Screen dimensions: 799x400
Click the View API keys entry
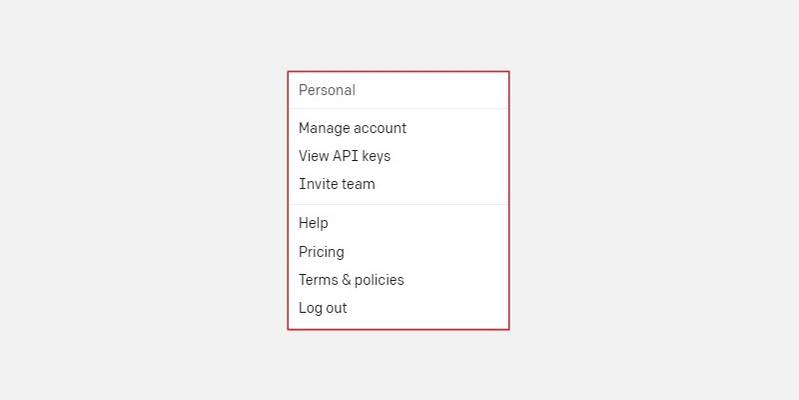[344, 156]
